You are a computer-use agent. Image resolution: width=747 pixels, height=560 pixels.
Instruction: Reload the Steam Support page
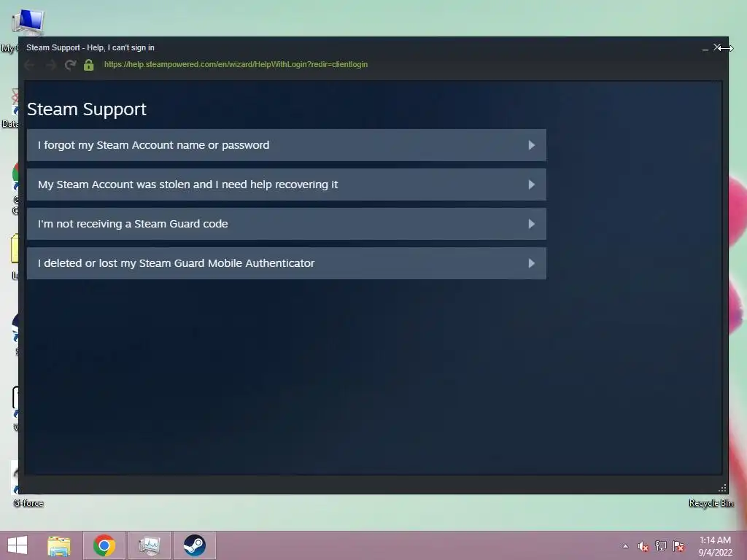71,65
